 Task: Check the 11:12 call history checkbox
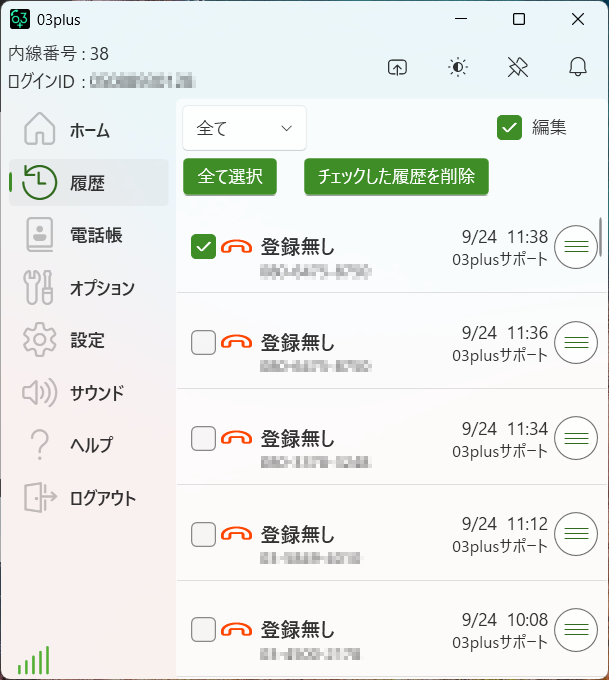pyautogui.click(x=203, y=534)
